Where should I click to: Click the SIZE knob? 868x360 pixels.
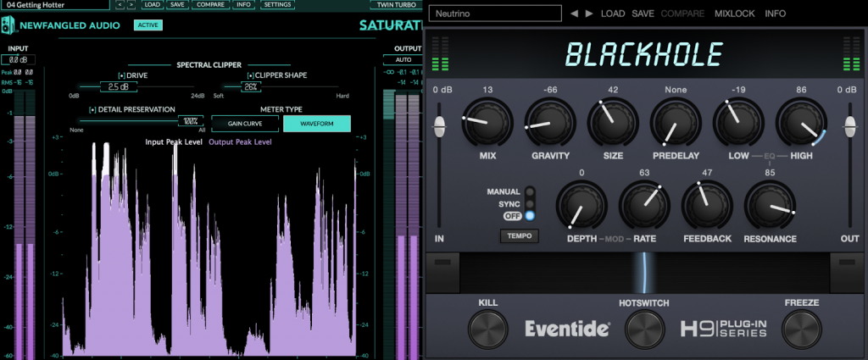pos(613,123)
